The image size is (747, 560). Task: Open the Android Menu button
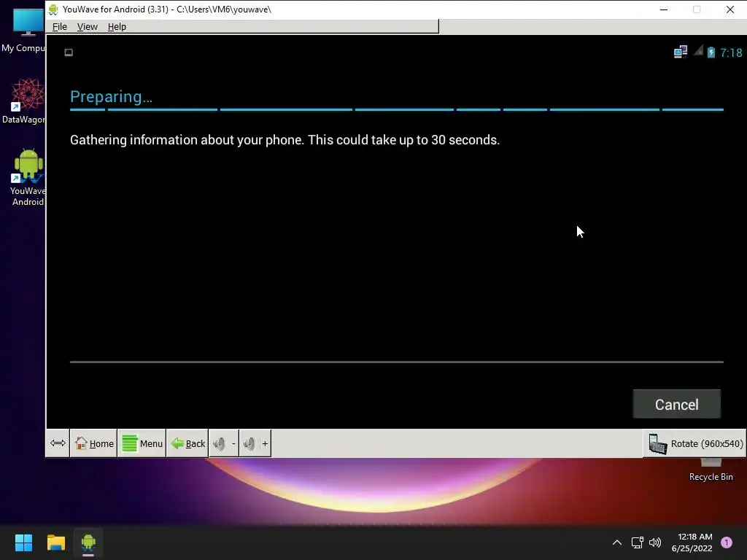tap(142, 443)
